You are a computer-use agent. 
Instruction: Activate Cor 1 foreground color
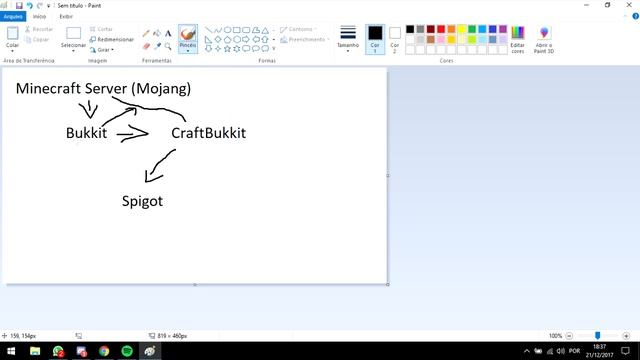coord(375,39)
